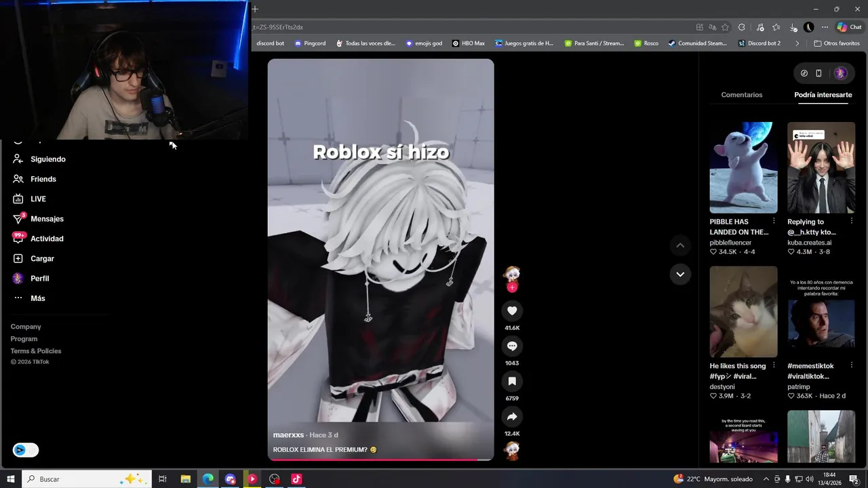Open Actividad notifications in the sidebar
The height and width of the screenshot is (488, 868).
click(38, 239)
